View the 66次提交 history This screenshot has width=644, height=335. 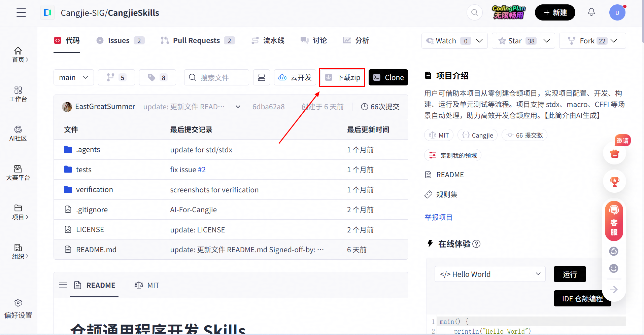[x=380, y=107]
